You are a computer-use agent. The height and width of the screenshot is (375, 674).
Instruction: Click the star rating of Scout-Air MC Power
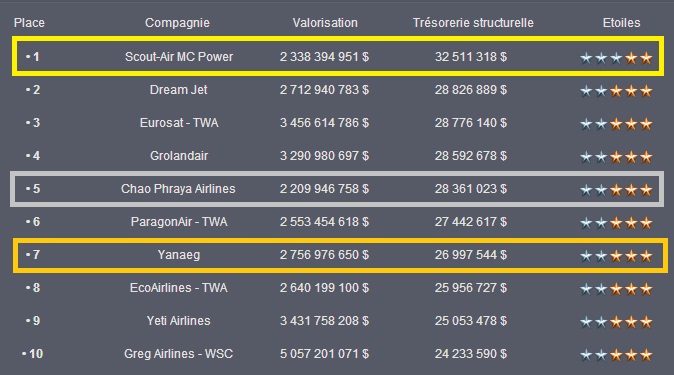click(x=616, y=57)
